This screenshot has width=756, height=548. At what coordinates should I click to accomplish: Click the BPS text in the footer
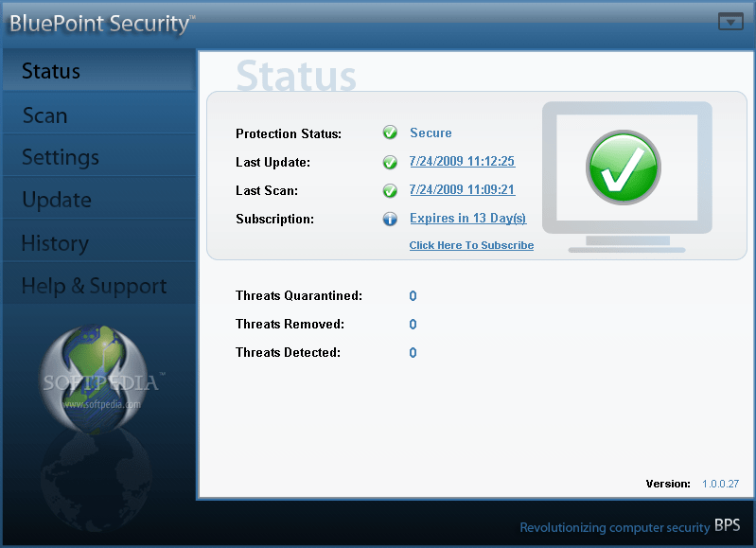(727, 525)
